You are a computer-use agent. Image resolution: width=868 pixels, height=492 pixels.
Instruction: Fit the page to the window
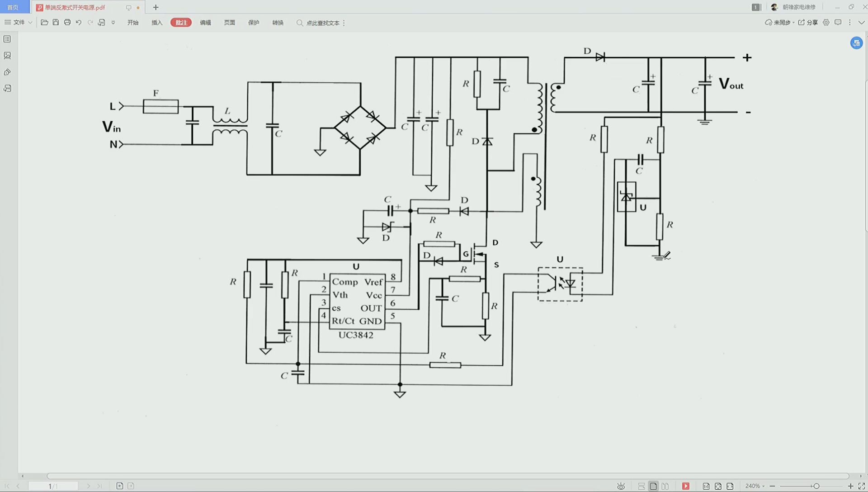click(x=718, y=487)
